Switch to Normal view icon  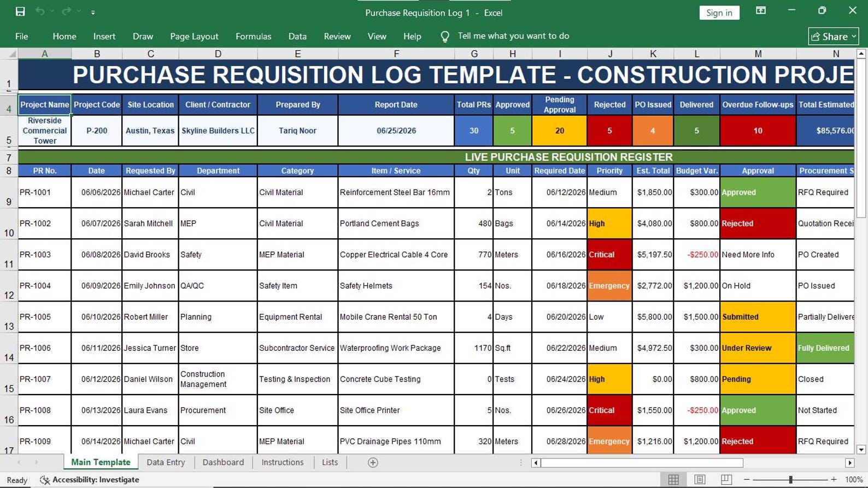point(673,480)
